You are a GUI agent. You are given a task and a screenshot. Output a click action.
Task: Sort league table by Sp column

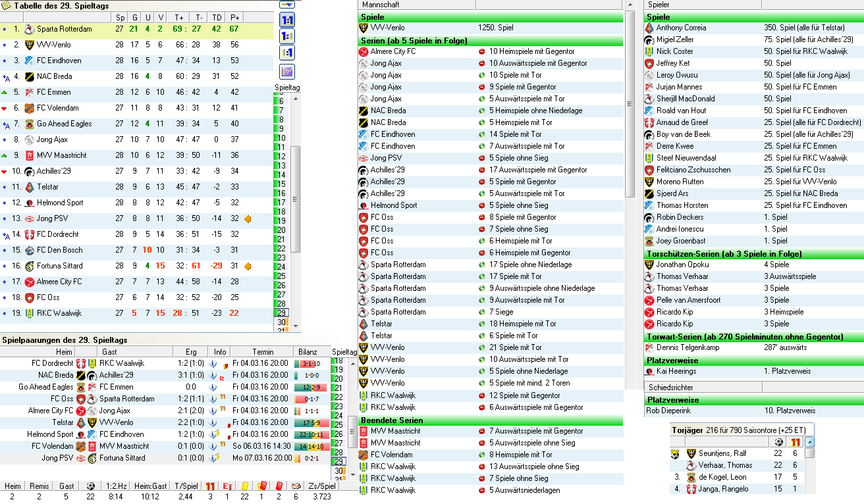119,17
